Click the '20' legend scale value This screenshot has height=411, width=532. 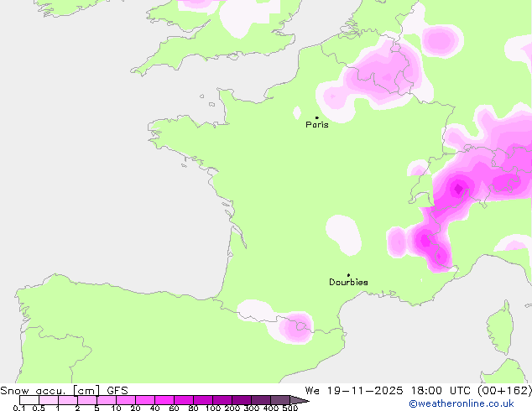click(x=136, y=408)
